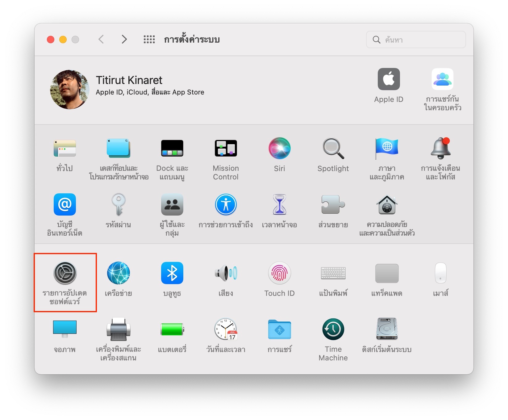Open Touch ID settings
The height and width of the screenshot is (420, 508).
(279, 273)
